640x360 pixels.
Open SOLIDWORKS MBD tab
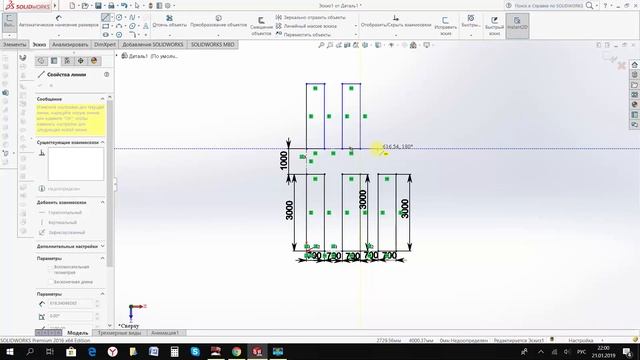coord(212,44)
